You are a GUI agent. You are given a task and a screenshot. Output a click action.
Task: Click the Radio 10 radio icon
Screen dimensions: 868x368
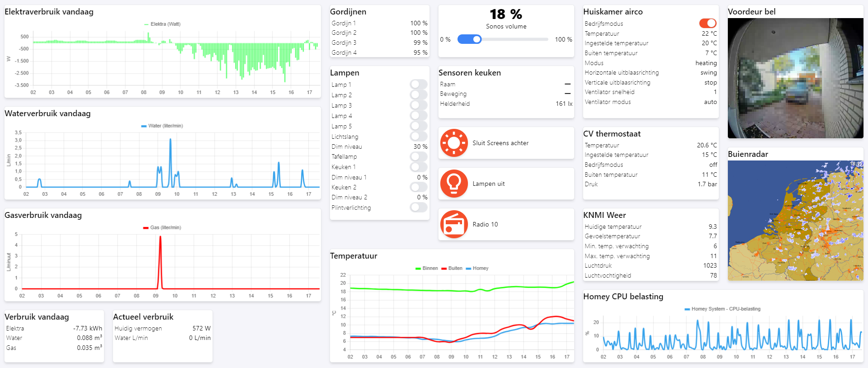(454, 224)
